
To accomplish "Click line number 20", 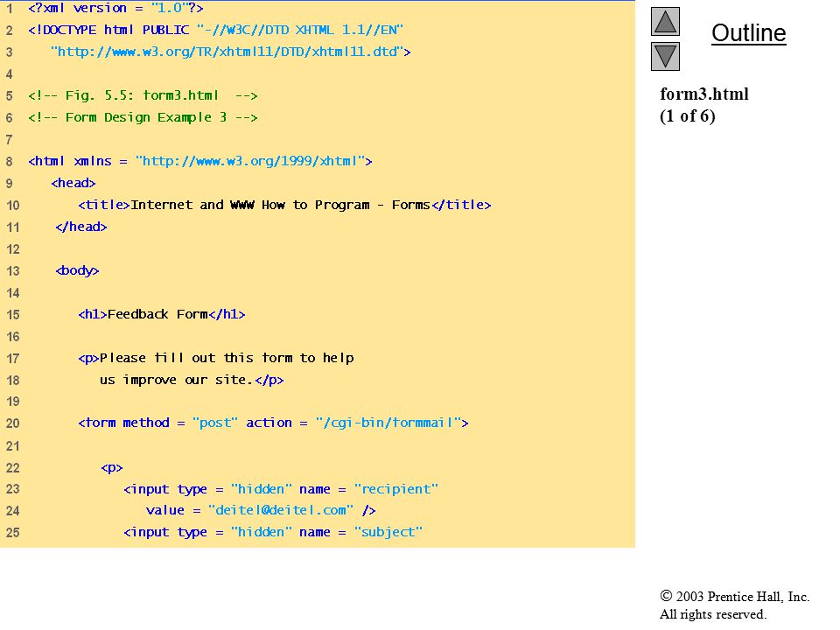I will coord(13,423).
